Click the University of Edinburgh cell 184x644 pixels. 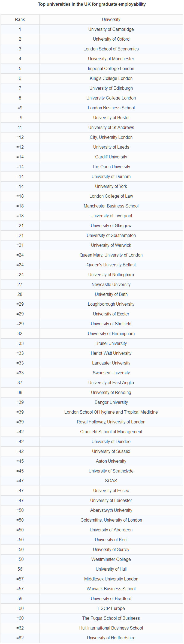(x=111, y=88)
